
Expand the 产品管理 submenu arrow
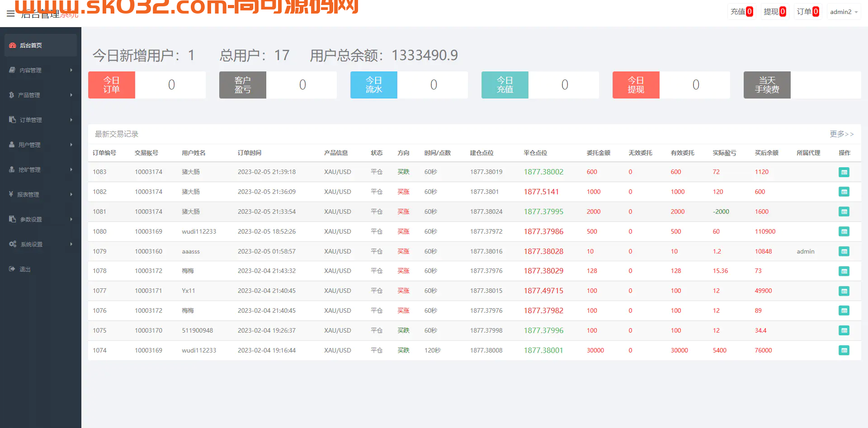[71, 95]
